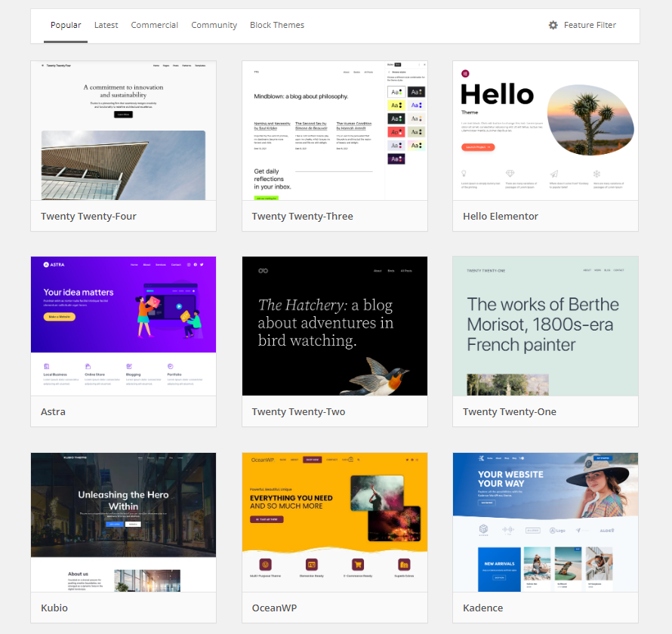Open the Kadence theme preview image
The image size is (672, 634).
pos(546,522)
